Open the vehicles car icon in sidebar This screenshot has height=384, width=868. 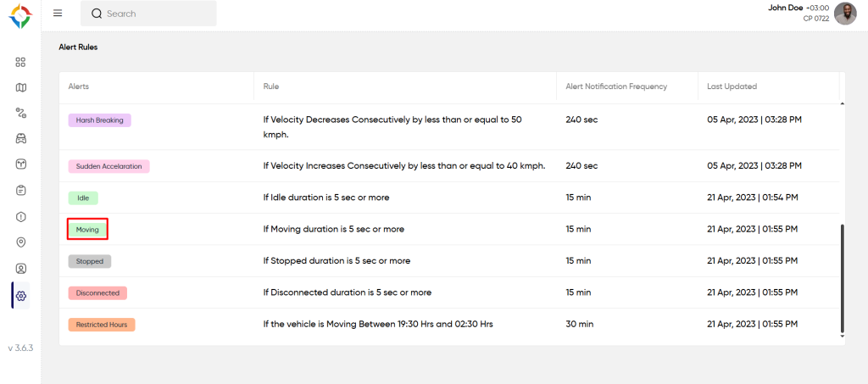[20, 138]
